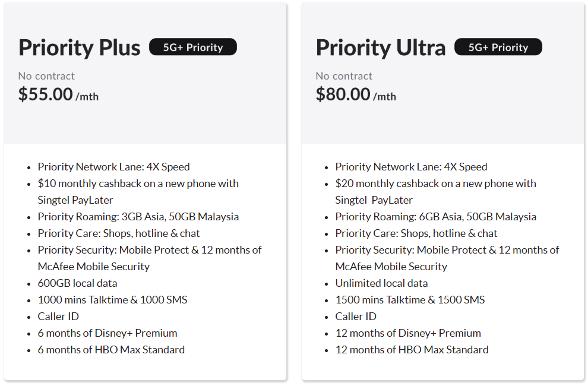Click the $80.00 /mth price
Image resolution: width=588 pixels, height=386 pixels.
356,94
